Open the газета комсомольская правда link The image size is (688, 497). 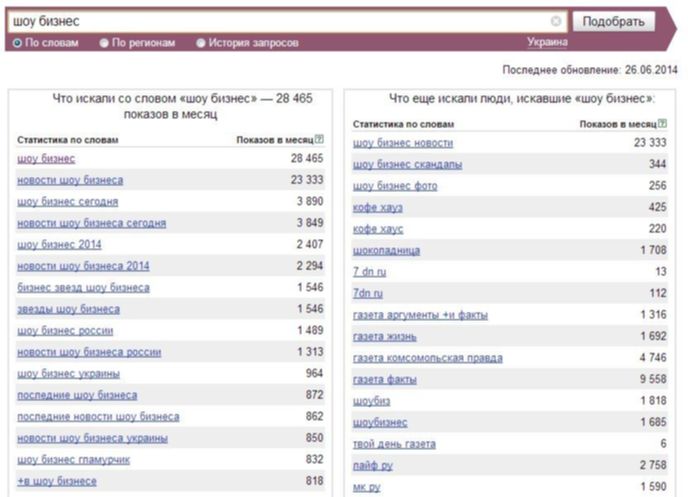[428, 358]
